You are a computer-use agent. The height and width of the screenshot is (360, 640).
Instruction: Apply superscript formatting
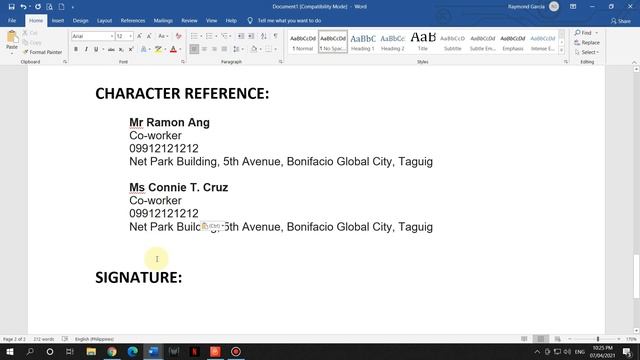131,49
